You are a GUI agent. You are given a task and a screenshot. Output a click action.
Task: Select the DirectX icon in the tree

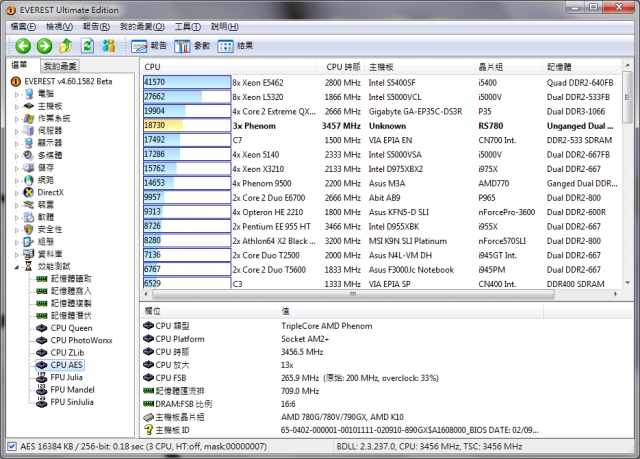29,192
